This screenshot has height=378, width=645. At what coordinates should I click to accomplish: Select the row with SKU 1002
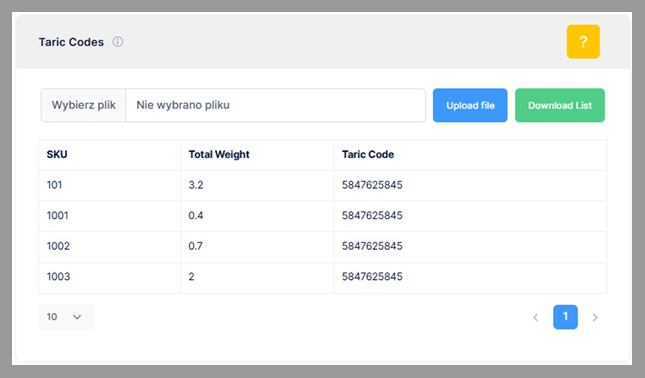coord(323,247)
